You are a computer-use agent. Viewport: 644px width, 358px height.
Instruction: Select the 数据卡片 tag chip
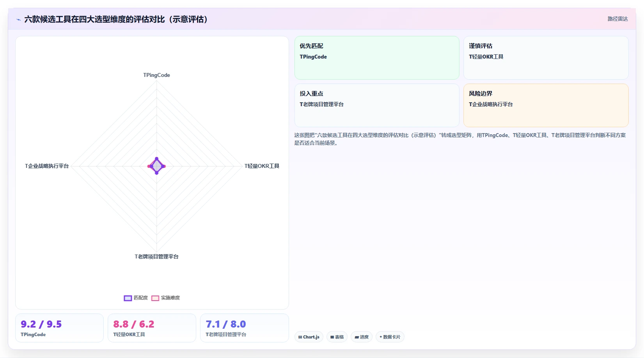point(390,337)
